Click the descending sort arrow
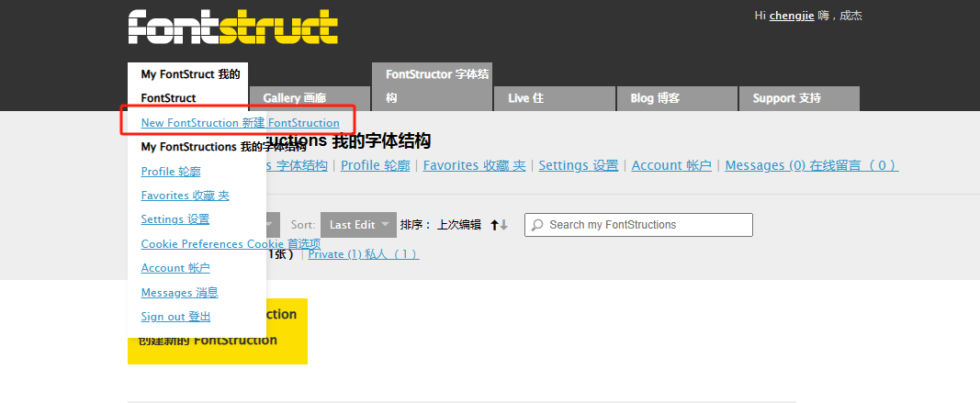Viewport: 980px width, 403px height. coord(503,225)
